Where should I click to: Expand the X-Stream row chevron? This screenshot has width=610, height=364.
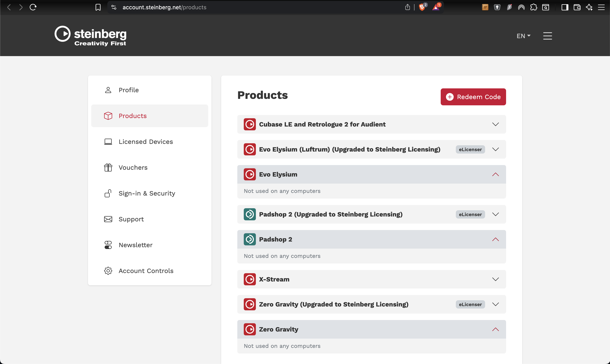pyautogui.click(x=495, y=279)
